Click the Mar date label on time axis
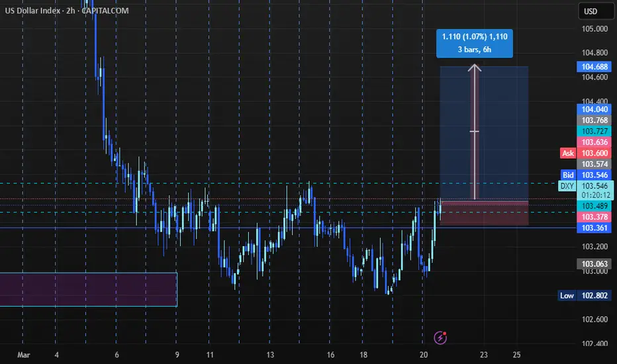 point(24,355)
